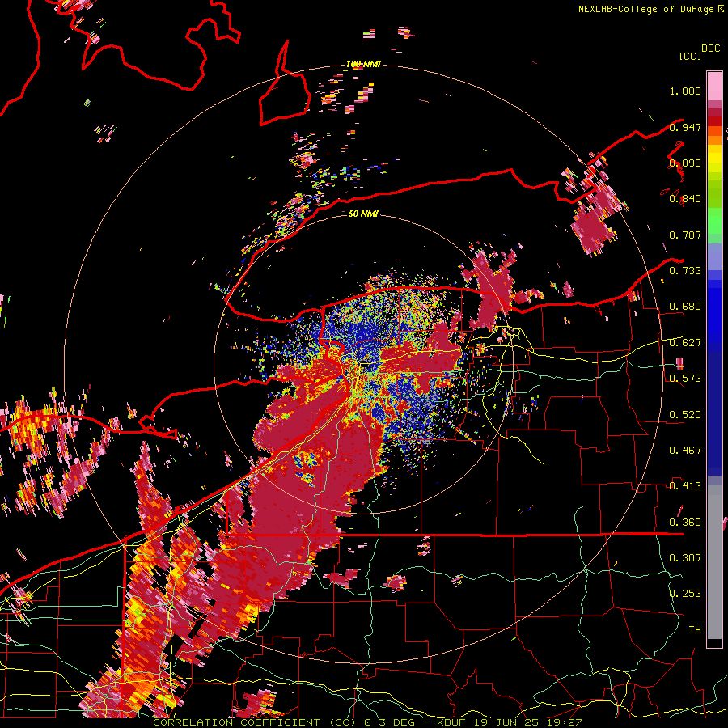Select the 0.947 scale value
The width and height of the screenshot is (728, 728).
click(x=685, y=127)
